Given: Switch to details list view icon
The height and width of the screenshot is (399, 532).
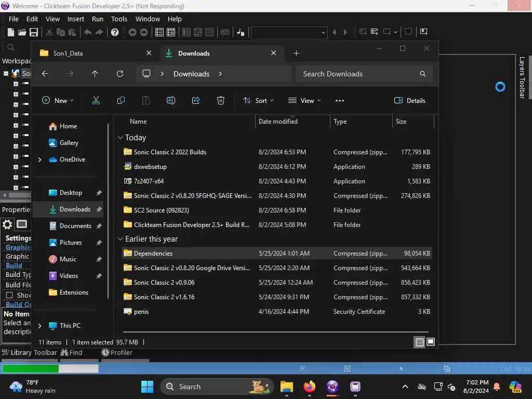Looking at the screenshot, I should coord(419,342).
